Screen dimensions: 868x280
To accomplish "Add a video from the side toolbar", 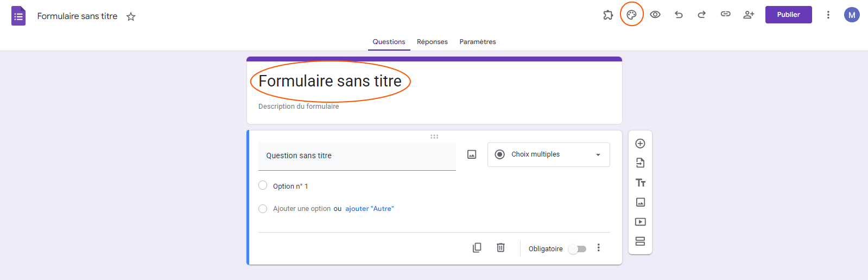I will [641, 222].
